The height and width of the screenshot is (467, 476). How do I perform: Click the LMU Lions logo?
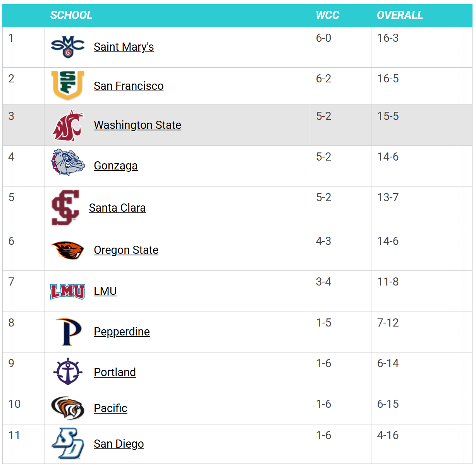tap(68, 291)
